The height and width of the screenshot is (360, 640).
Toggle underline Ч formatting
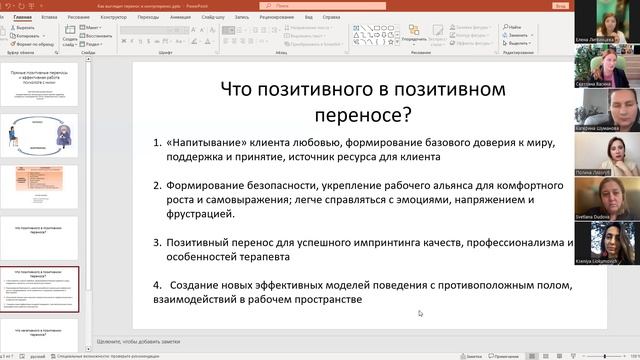click(x=140, y=41)
